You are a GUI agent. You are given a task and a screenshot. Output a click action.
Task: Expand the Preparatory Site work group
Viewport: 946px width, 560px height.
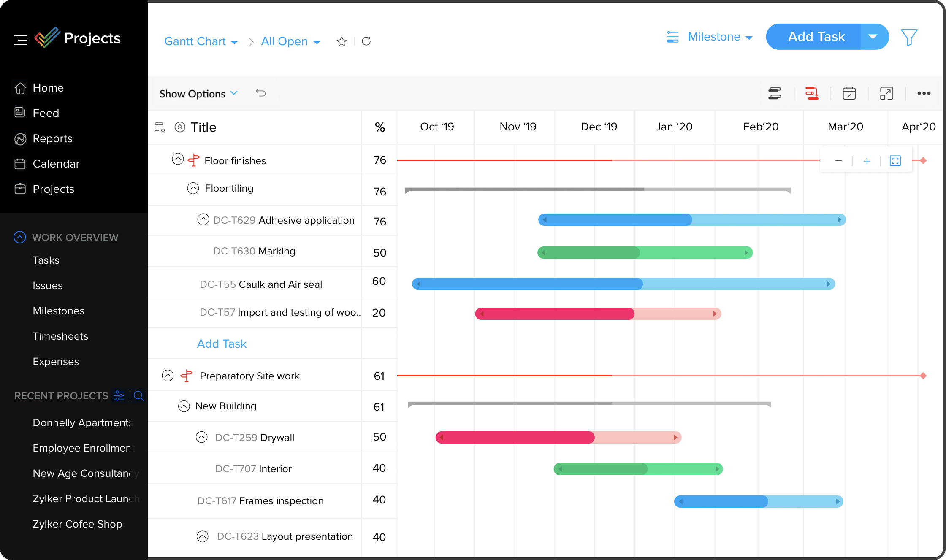168,375
